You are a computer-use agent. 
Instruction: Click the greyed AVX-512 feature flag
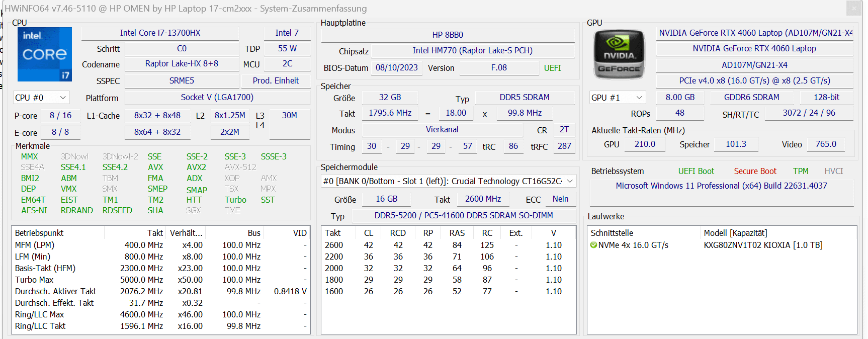[x=240, y=167]
